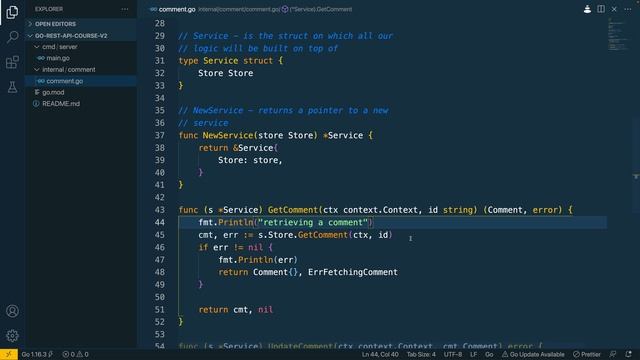The height and width of the screenshot is (360, 640).
Task: Click line number 31 in the gutter
Action: (160, 61)
